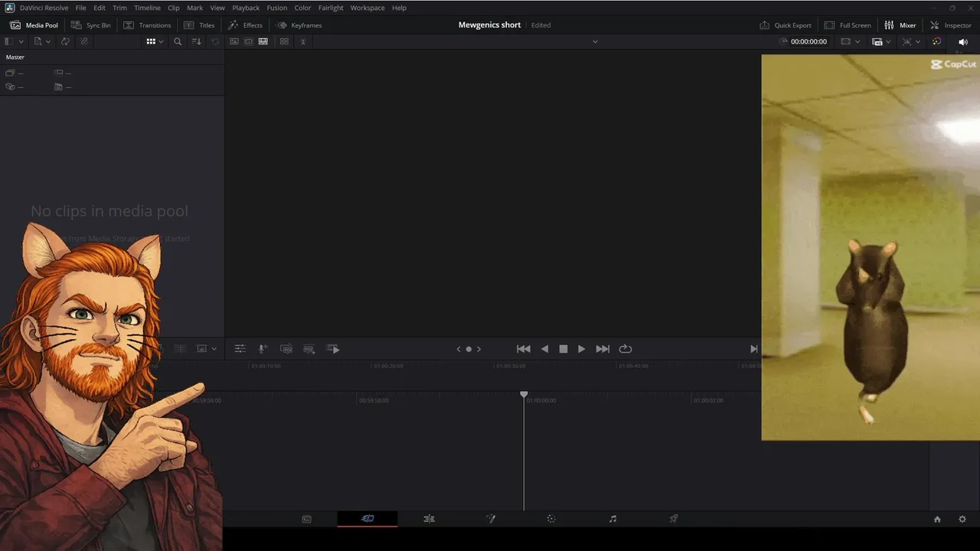This screenshot has height=551, width=980.
Task: Switch to the Cut page
Action: pos(367,519)
